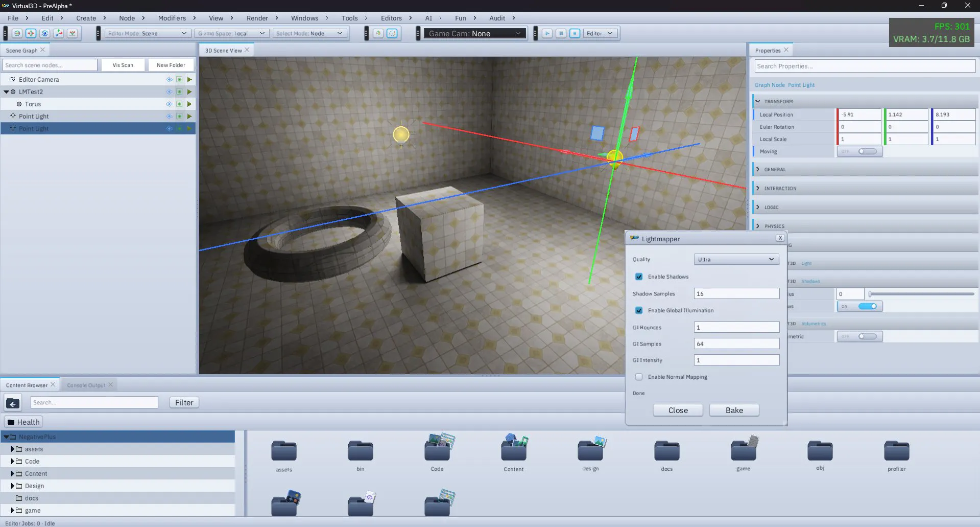Open the Render menu
Screen dimensions: 980x527
tap(257, 18)
